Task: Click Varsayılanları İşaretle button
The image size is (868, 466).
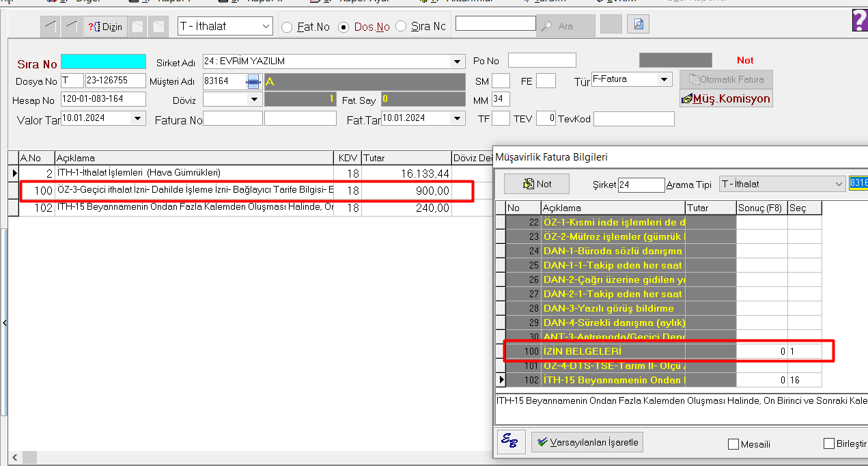Action: coord(587,442)
